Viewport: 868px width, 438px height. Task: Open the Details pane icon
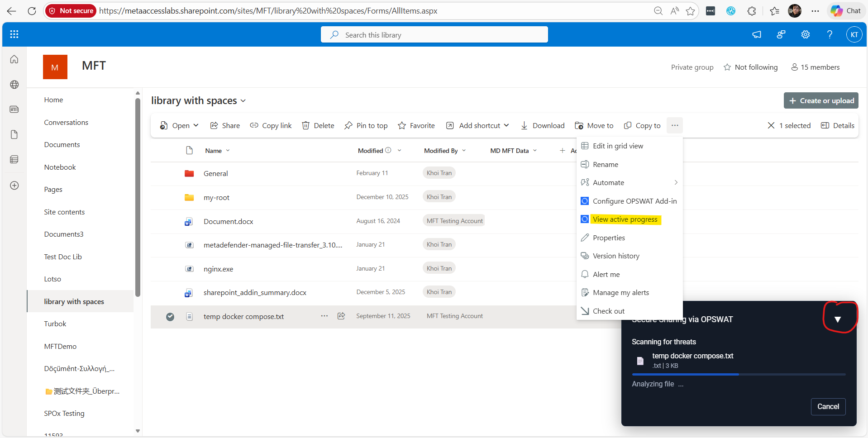[825, 125]
